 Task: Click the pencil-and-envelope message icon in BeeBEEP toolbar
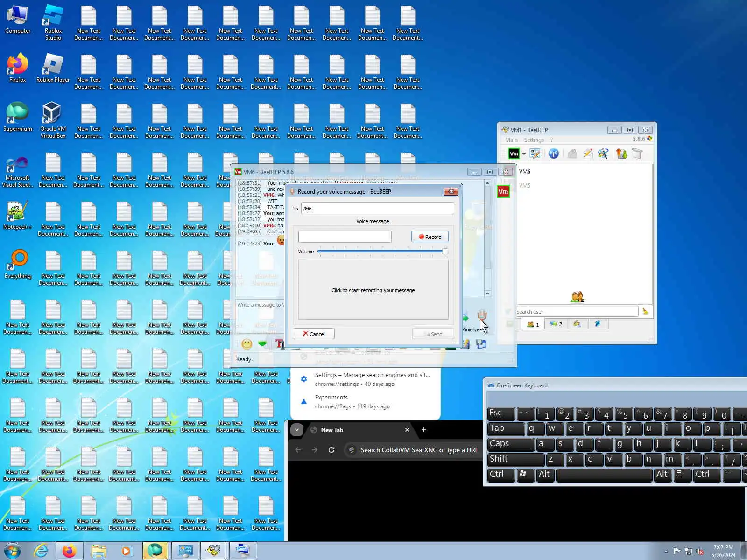587,154
